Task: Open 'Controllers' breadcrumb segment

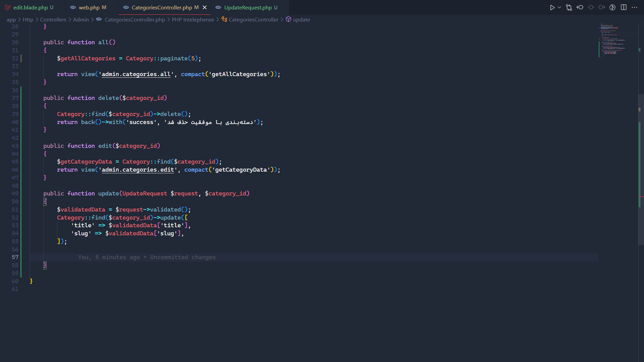Action: 53,20
